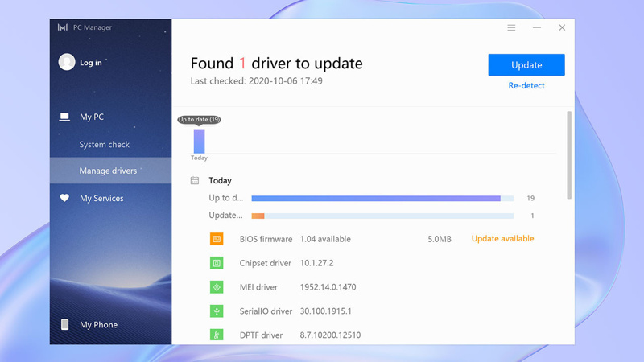Image resolution: width=644 pixels, height=362 pixels.
Task: Click the SerialIO driver USB icon
Action: (x=217, y=311)
